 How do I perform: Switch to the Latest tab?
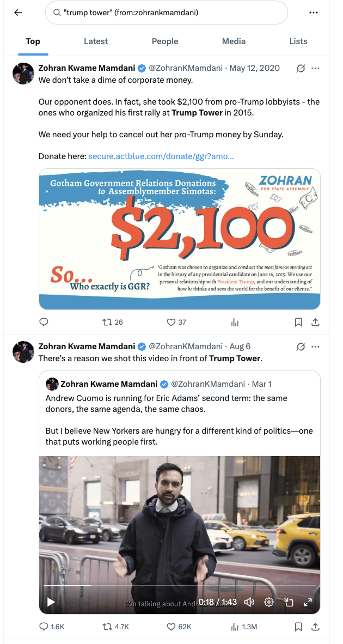pyautogui.click(x=95, y=41)
